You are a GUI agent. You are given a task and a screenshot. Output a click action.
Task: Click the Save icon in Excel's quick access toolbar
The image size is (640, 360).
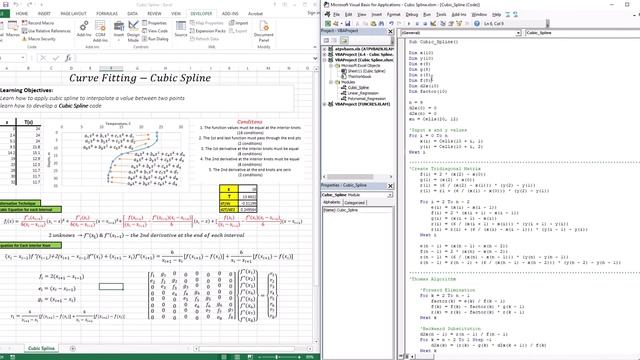tap(5, 4)
